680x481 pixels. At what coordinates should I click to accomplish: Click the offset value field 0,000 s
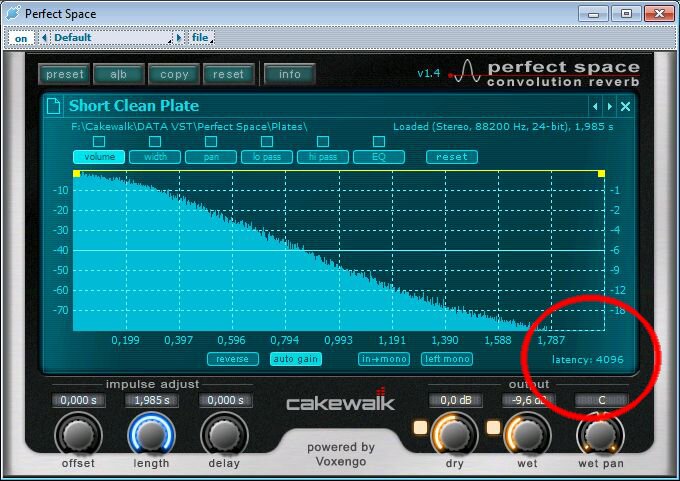point(78,400)
